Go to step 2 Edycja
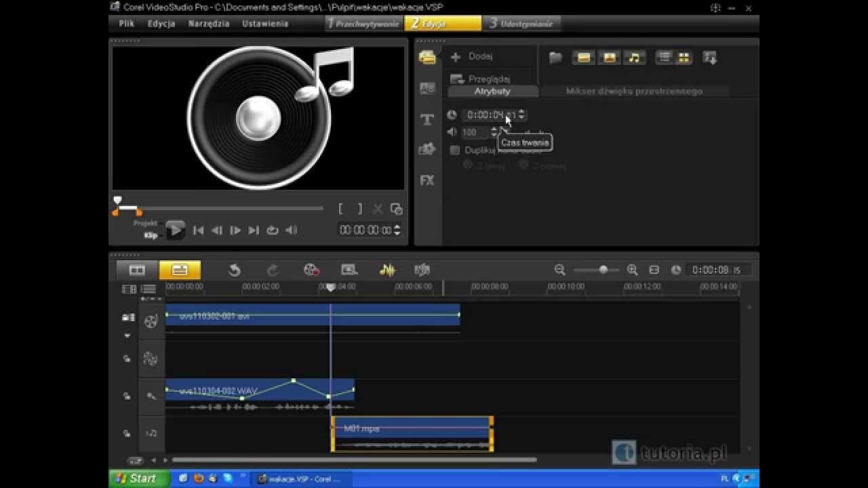 443,23
